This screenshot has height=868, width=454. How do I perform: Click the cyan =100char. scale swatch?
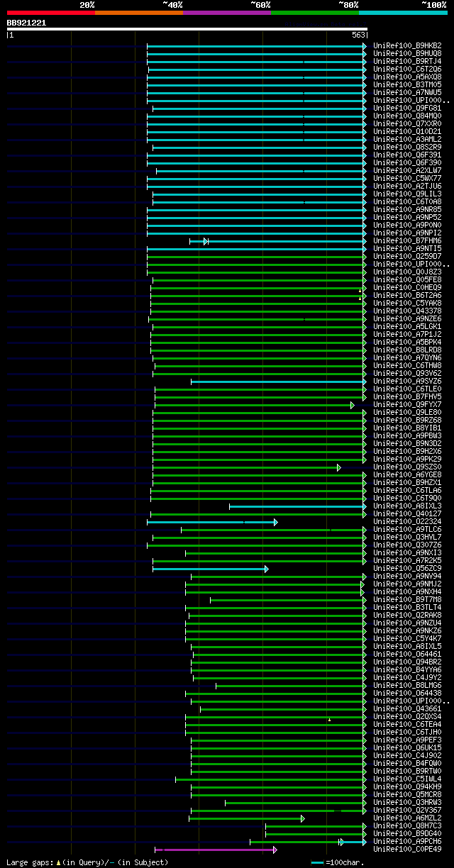pos(318,862)
